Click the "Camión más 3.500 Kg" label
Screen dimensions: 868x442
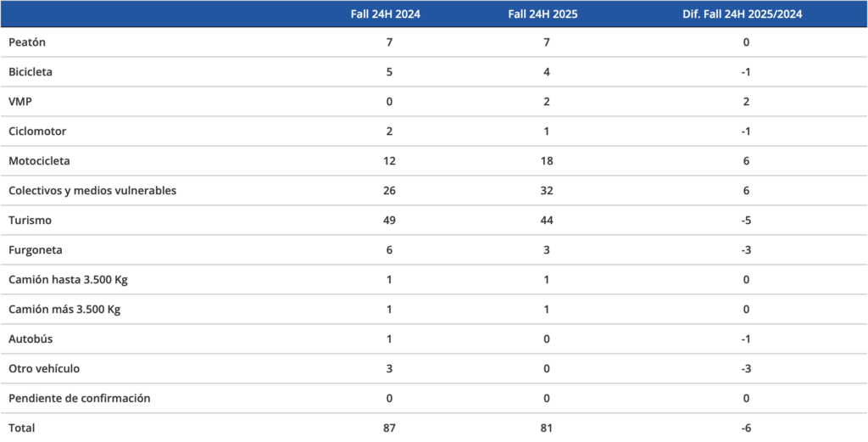coord(64,310)
